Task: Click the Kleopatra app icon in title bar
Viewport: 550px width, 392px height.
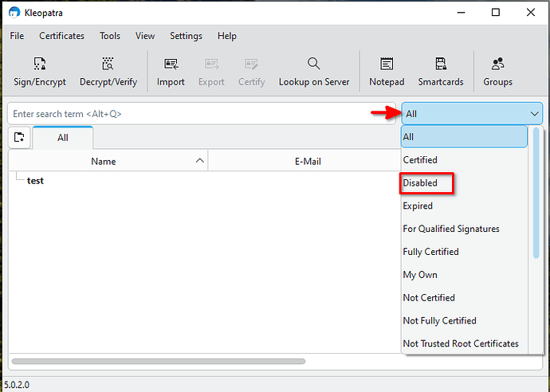Action: point(14,13)
